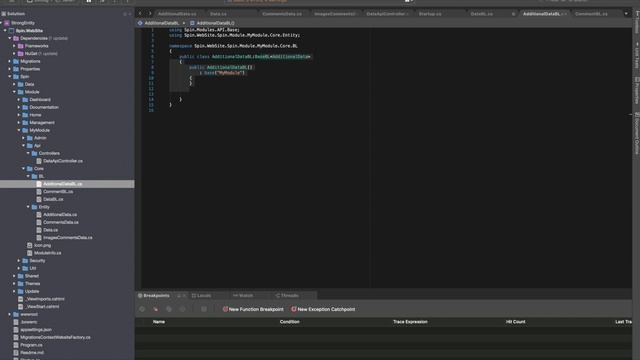Sort breakpoints by Condition column header

pos(289,322)
